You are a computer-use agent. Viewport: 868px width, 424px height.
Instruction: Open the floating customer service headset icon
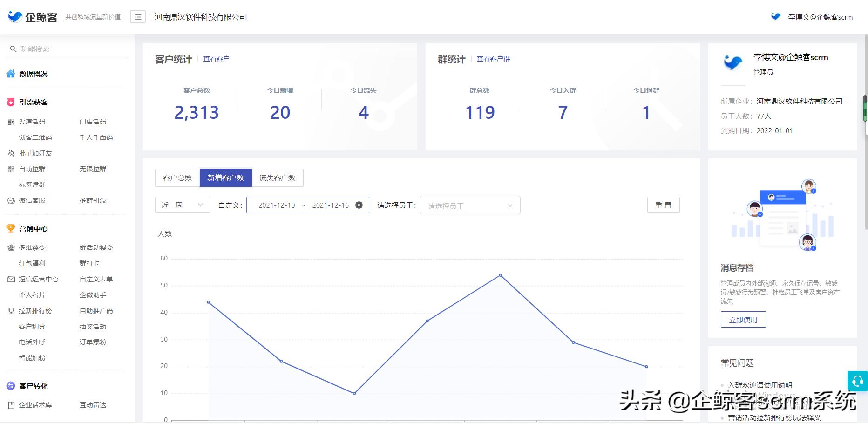pyautogui.click(x=858, y=381)
